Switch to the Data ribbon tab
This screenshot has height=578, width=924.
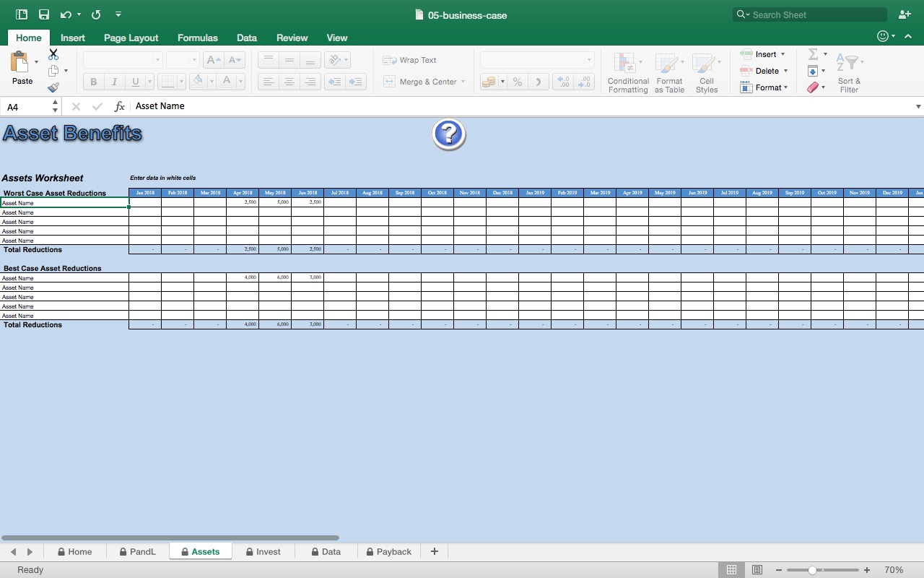pyautogui.click(x=247, y=38)
